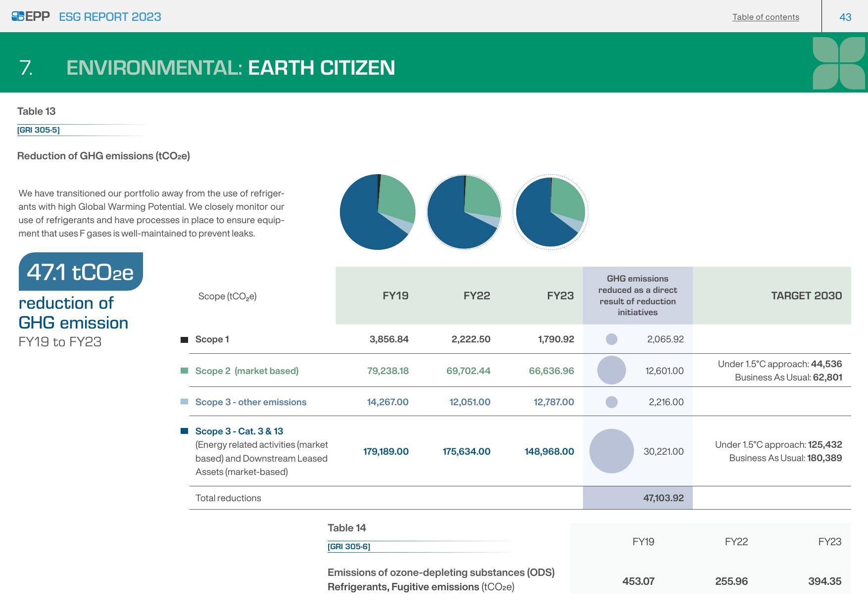Click the value 148,968.00
868x614 pixels.
pos(549,452)
